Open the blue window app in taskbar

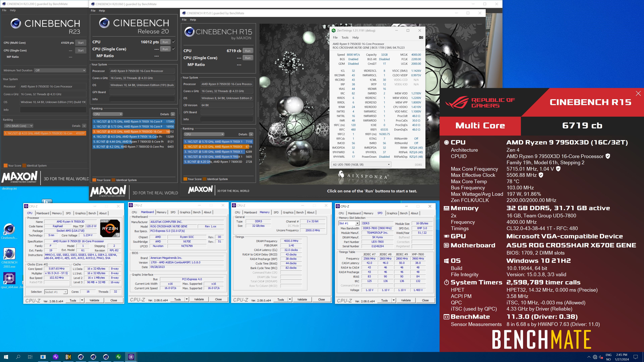(43, 357)
